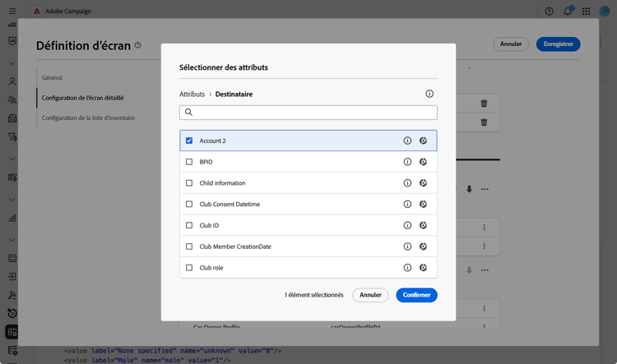Click the upper down-arrow move icon
Image resolution: width=617 pixels, height=364 pixels.
469,189
